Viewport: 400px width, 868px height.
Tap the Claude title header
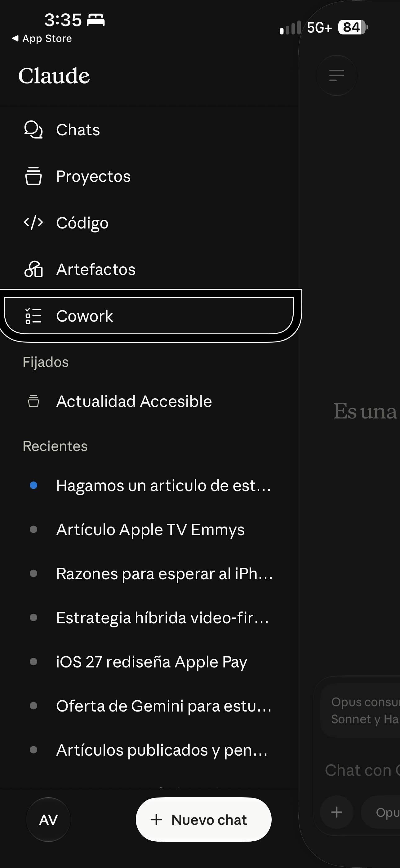[54, 76]
